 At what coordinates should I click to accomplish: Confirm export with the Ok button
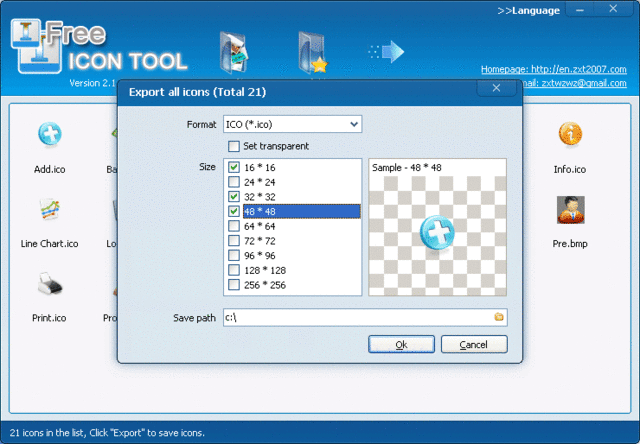click(401, 344)
